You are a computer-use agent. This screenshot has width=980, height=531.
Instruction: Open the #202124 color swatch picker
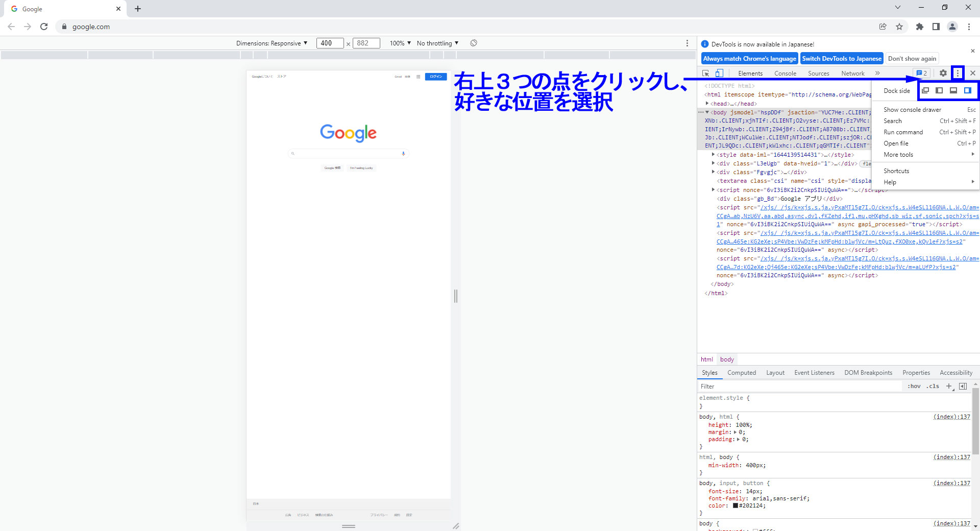click(x=736, y=506)
